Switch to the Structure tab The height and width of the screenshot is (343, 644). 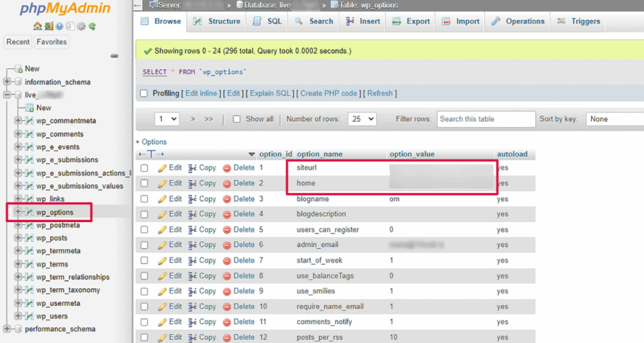tap(217, 21)
